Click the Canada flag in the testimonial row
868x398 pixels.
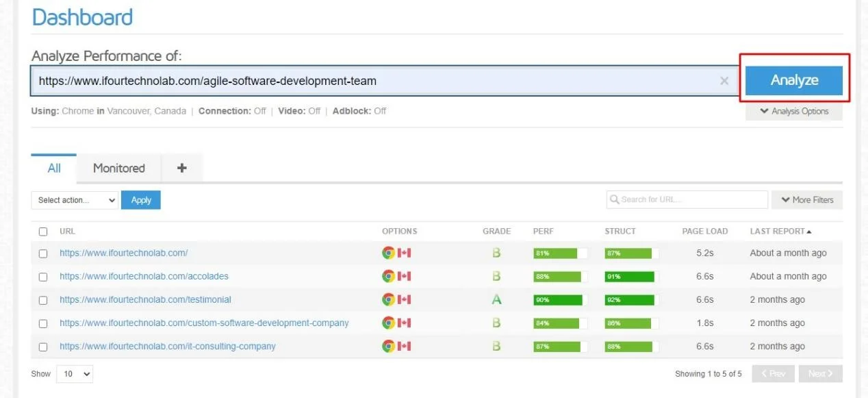point(405,299)
